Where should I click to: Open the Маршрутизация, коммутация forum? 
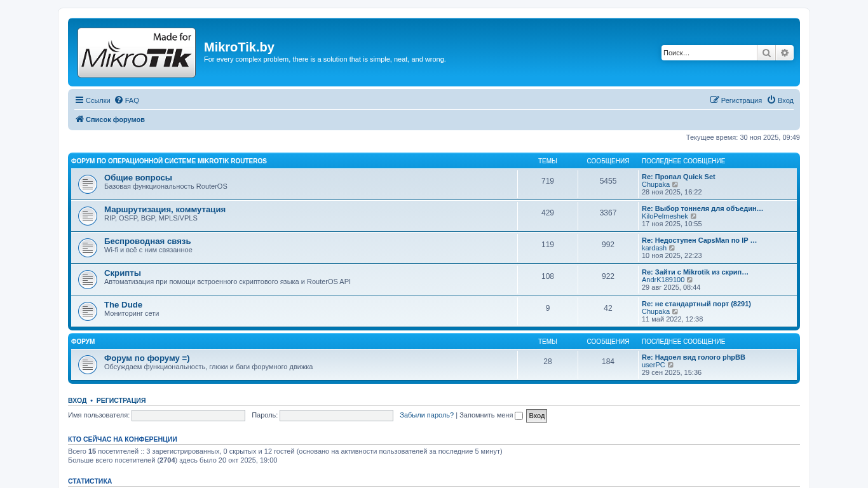[165, 210]
